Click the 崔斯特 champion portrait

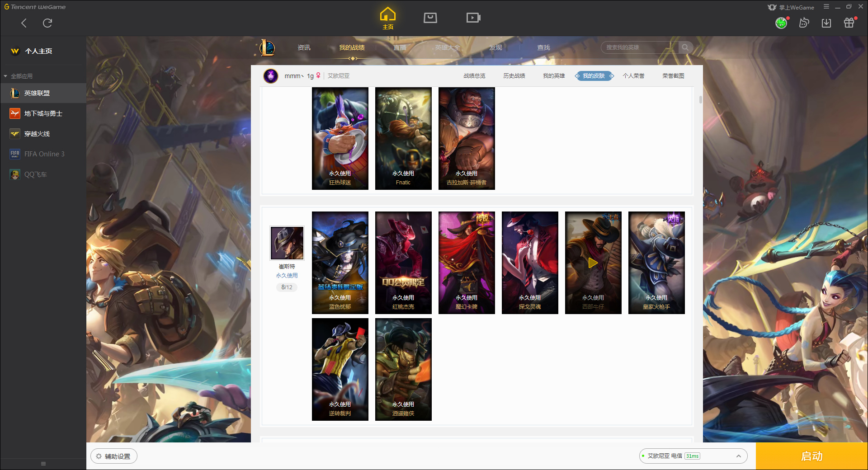tap(287, 243)
